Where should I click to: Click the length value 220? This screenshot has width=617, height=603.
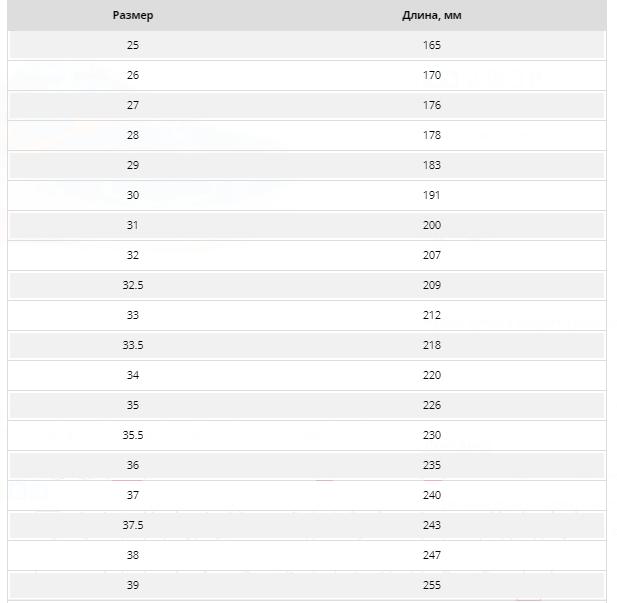[x=431, y=375]
